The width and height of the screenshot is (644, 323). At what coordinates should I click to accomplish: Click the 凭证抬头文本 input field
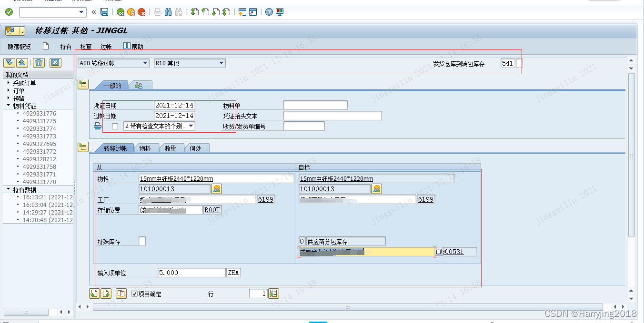(332, 116)
